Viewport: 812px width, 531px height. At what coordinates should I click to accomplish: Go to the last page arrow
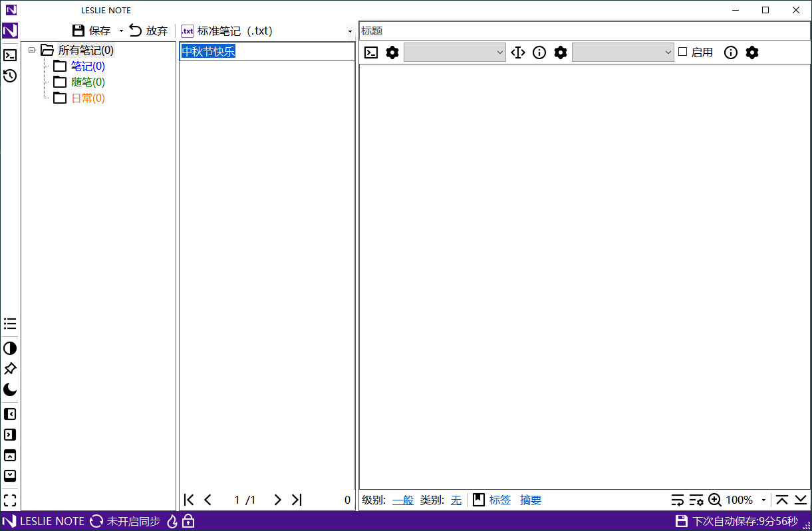297,500
